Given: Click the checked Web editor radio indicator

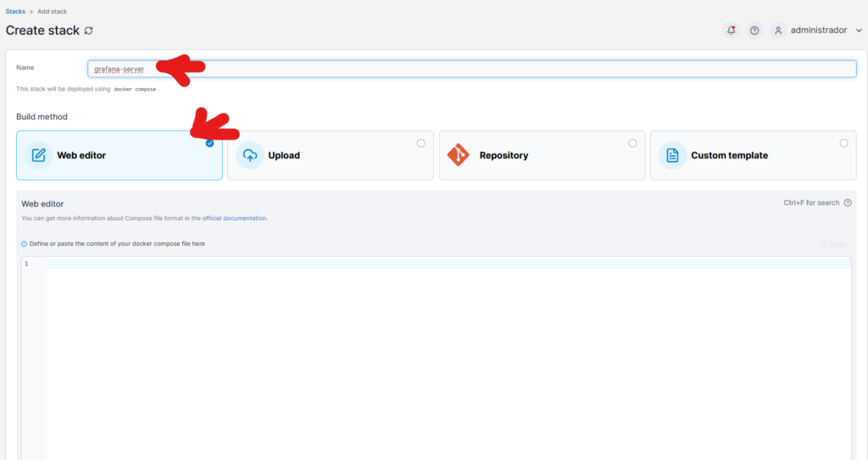Looking at the screenshot, I should pyautogui.click(x=210, y=143).
